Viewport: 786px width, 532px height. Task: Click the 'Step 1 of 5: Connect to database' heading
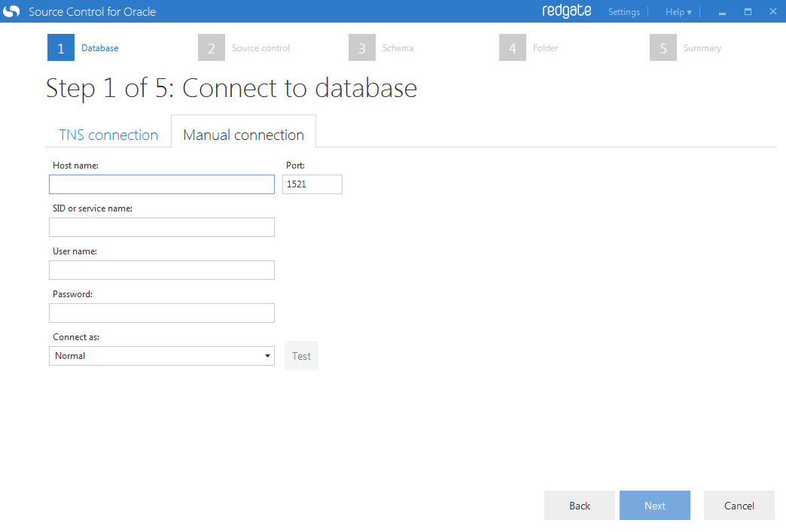click(x=232, y=89)
